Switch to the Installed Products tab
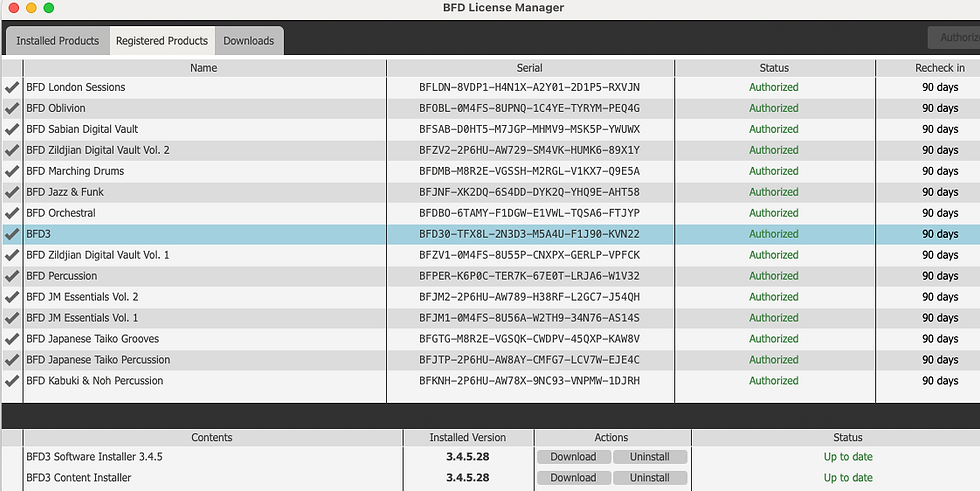 [58, 41]
